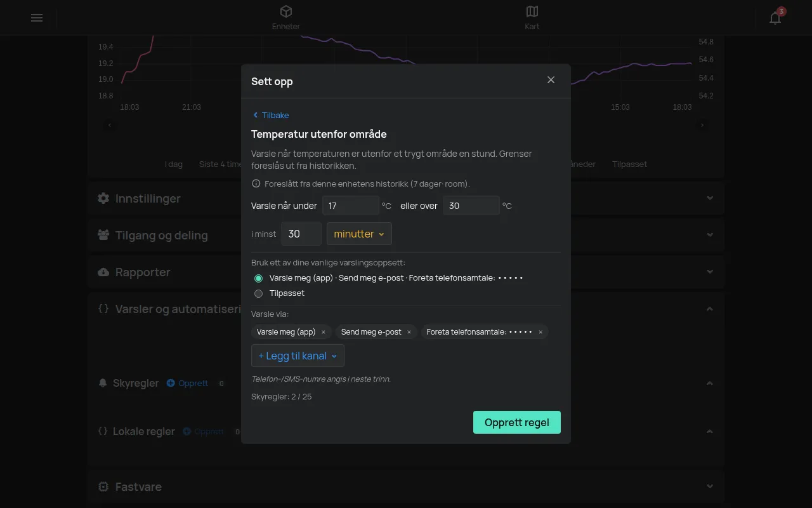The image size is (812, 508).
Task: Click the Innstillinger gear icon
Action: [103, 198]
